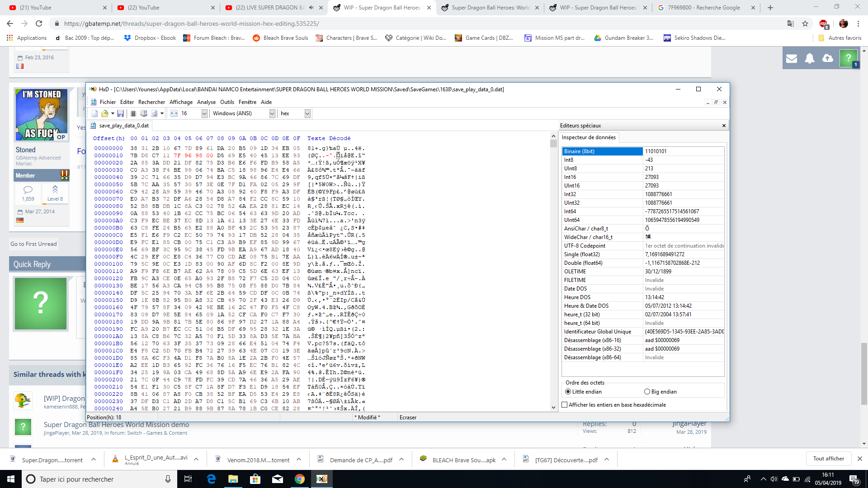Save the file with HxD floppy icon
The width and height of the screenshot is (868, 488).
120,113
